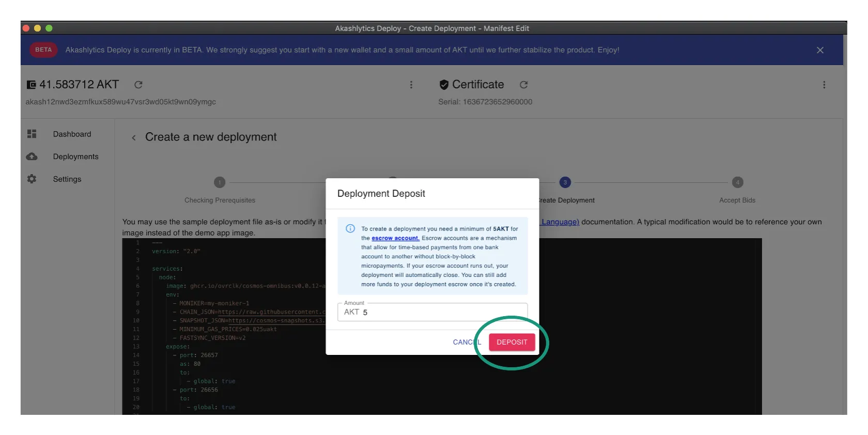The width and height of the screenshot is (868, 435).
Task: Dismiss the BETA notice banner
Action: 820,50
